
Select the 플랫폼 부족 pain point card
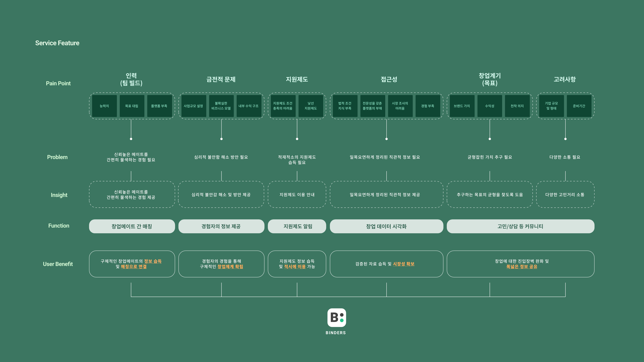[159, 106]
